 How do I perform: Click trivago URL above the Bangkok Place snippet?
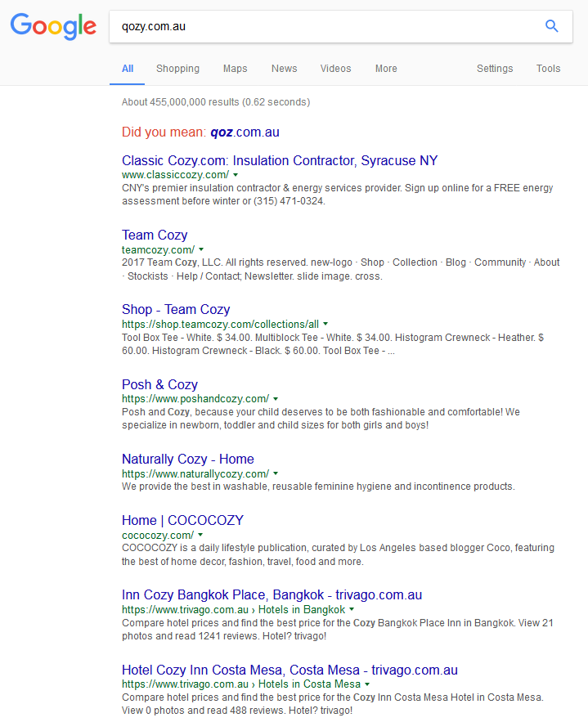click(x=233, y=610)
